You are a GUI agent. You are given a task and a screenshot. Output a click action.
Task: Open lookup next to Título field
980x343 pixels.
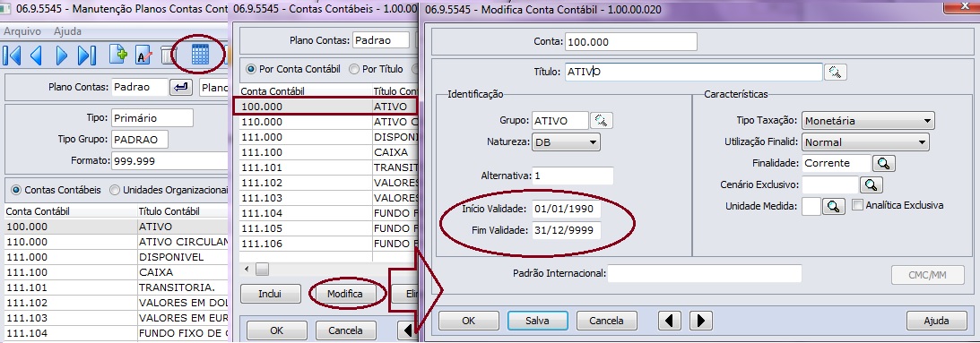[x=835, y=72]
